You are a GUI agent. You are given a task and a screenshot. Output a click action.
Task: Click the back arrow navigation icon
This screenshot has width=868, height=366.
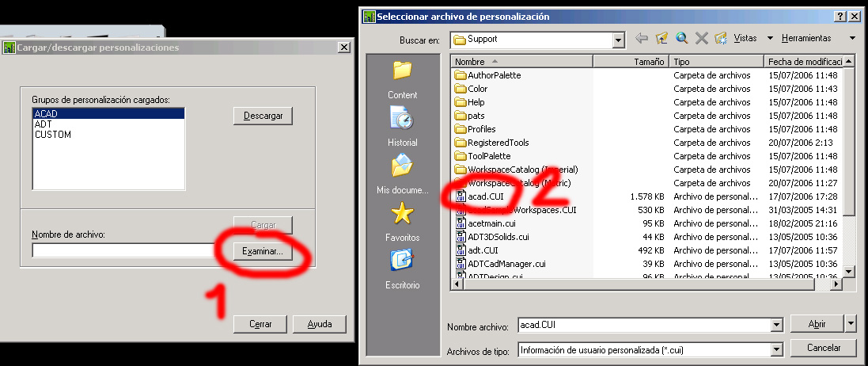(x=642, y=38)
